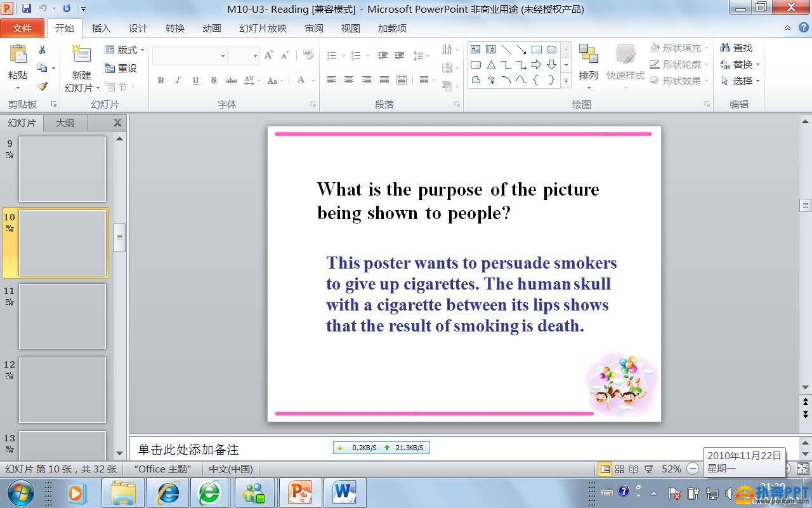Switch to the Transitions (转换) tab

174,28
